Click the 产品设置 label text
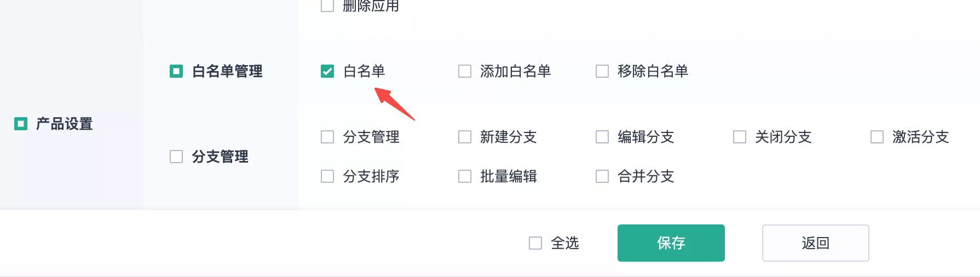 [x=64, y=124]
